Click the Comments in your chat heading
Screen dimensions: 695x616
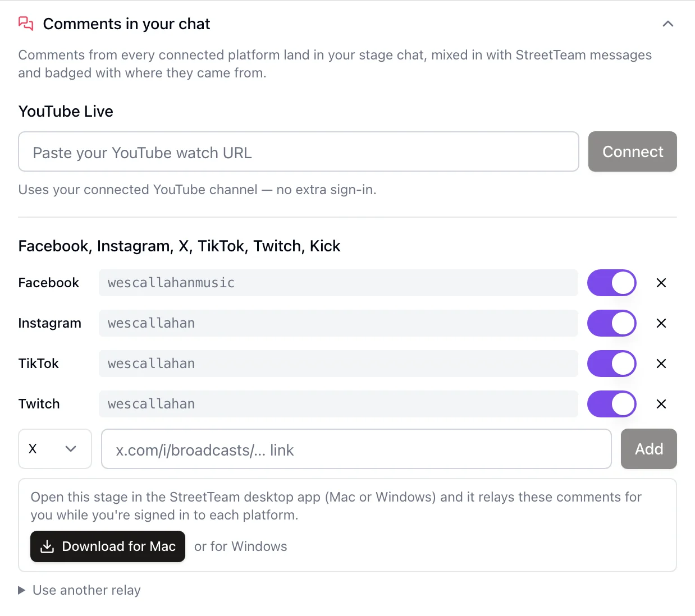point(126,24)
